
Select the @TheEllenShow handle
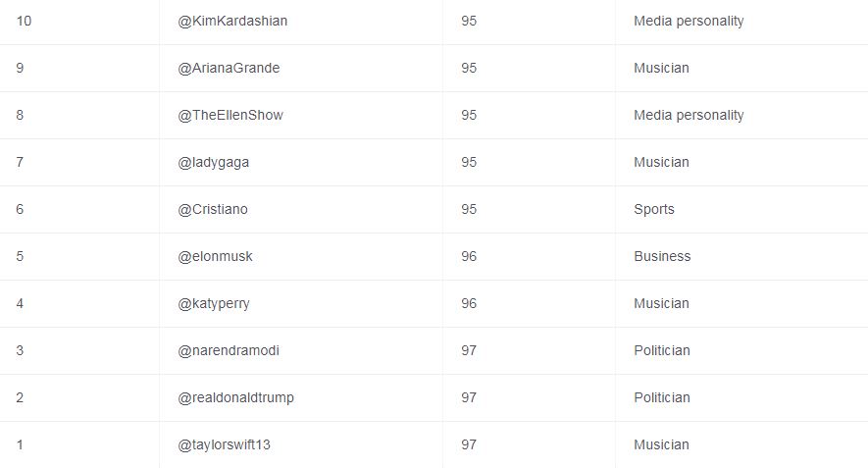tap(230, 115)
